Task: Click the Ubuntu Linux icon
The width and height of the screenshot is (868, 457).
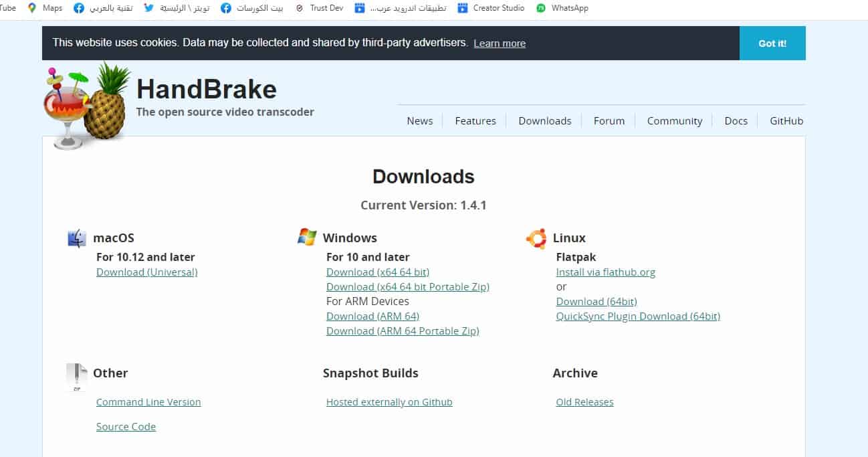Action: pos(536,238)
